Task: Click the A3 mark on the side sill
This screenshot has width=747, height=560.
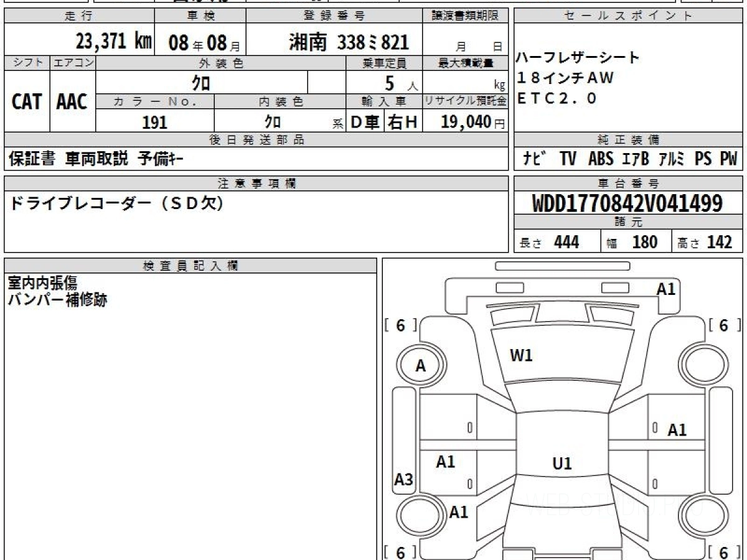Action: click(x=404, y=480)
